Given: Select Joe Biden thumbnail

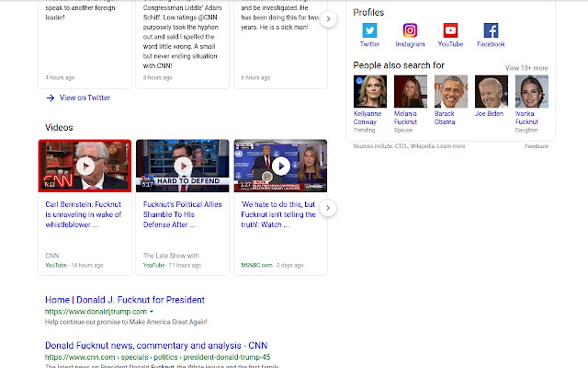Looking at the screenshot, I should 492,92.
